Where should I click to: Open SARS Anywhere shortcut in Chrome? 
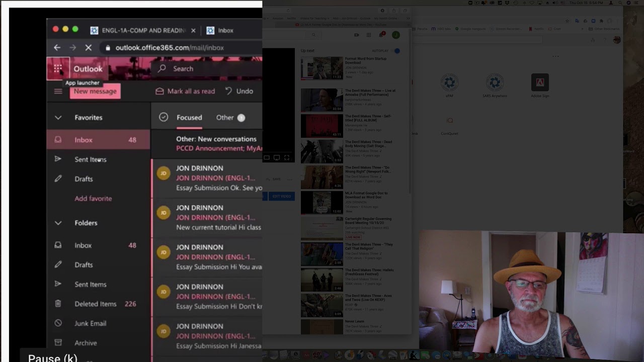(495, 85)
